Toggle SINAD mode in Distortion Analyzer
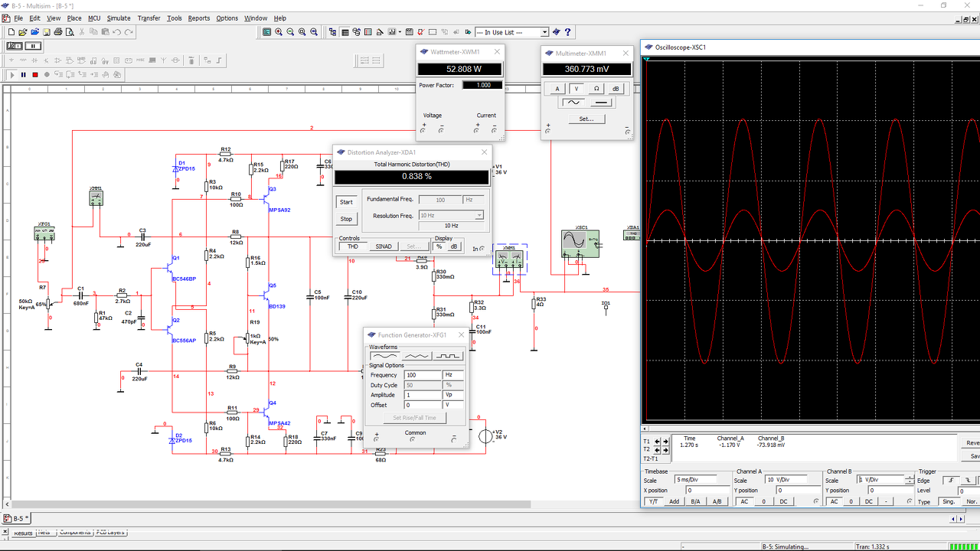 pyautogui.click(x=384, y=246)
